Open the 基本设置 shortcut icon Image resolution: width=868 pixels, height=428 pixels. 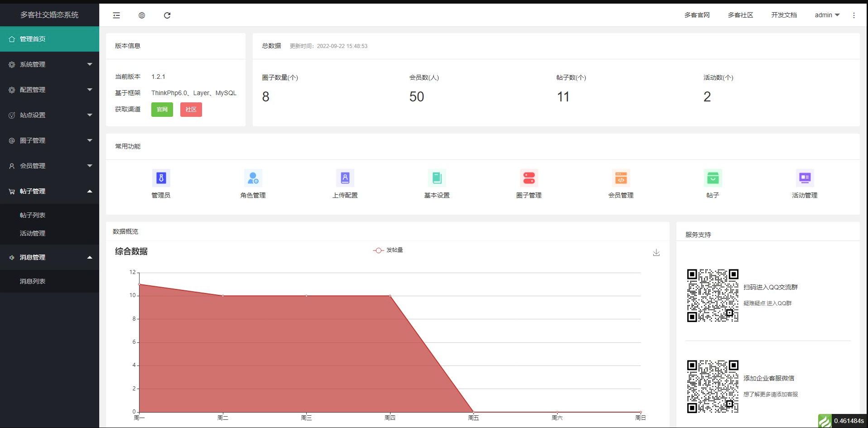tap(437, 178)
